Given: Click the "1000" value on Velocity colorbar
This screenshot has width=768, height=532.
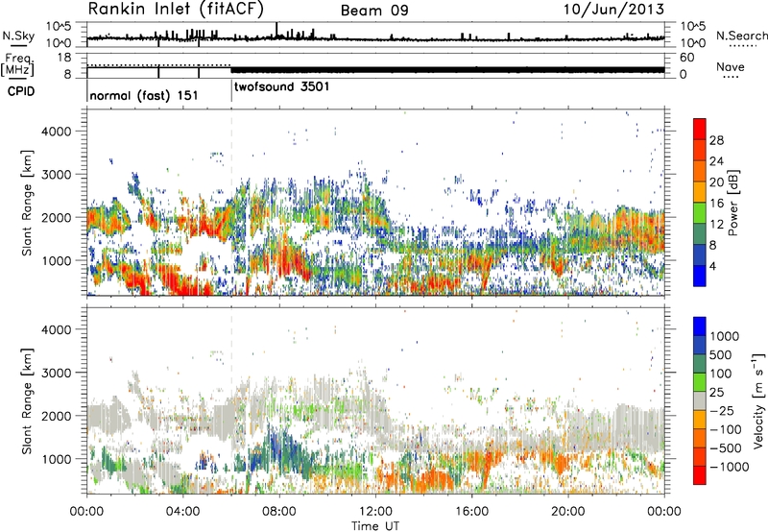Looking at the screenshot, I should tap(725, 336).
